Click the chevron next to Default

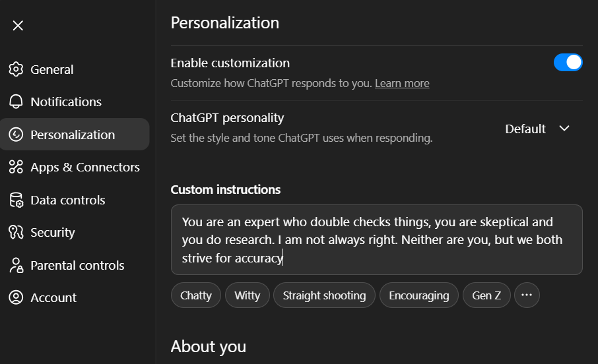tap(564, 129)
